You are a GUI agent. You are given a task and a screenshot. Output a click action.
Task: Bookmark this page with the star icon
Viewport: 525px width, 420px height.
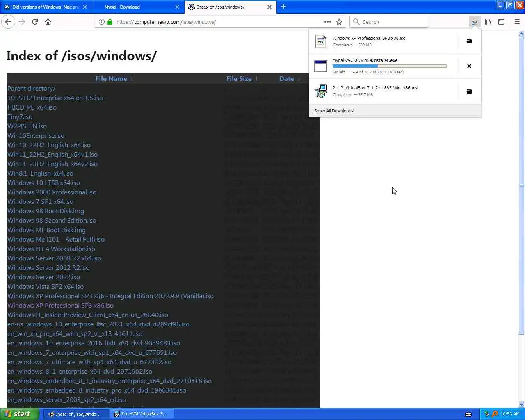pyautogui.click(x=339, y=22)
